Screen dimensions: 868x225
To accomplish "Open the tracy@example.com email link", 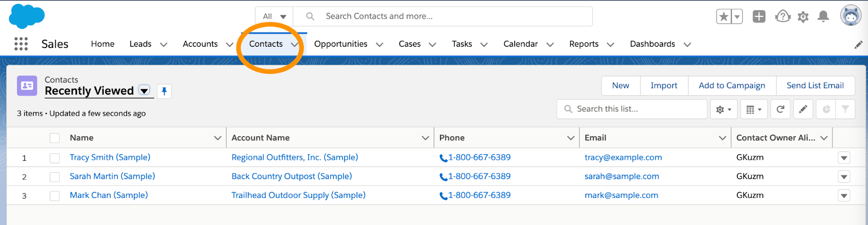I will click(623, 158).
